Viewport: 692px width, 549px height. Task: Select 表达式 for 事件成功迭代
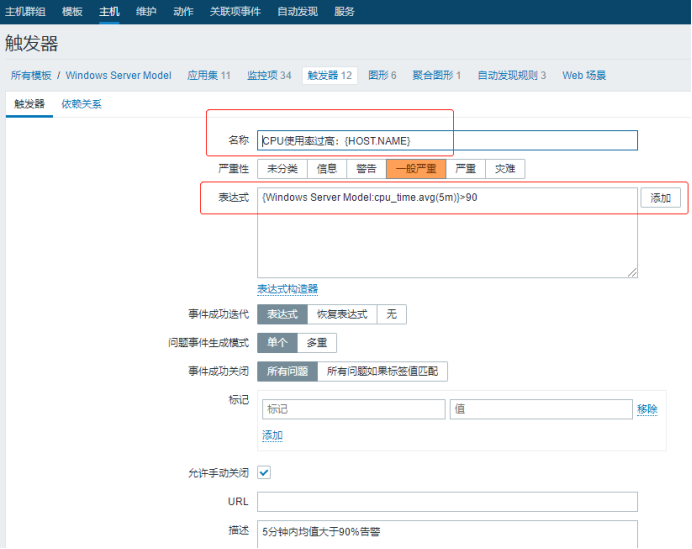click(282, 314)
